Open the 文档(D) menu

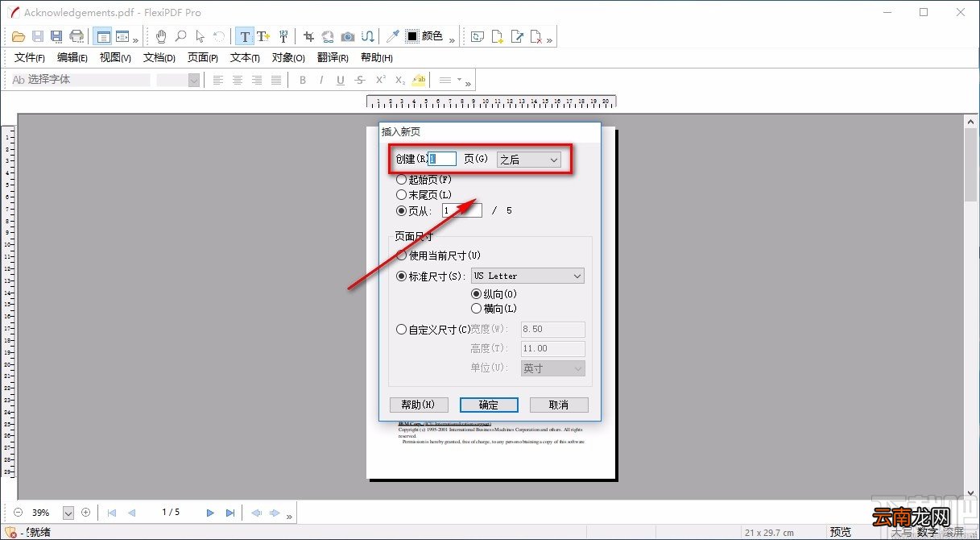tap(159, 57)
